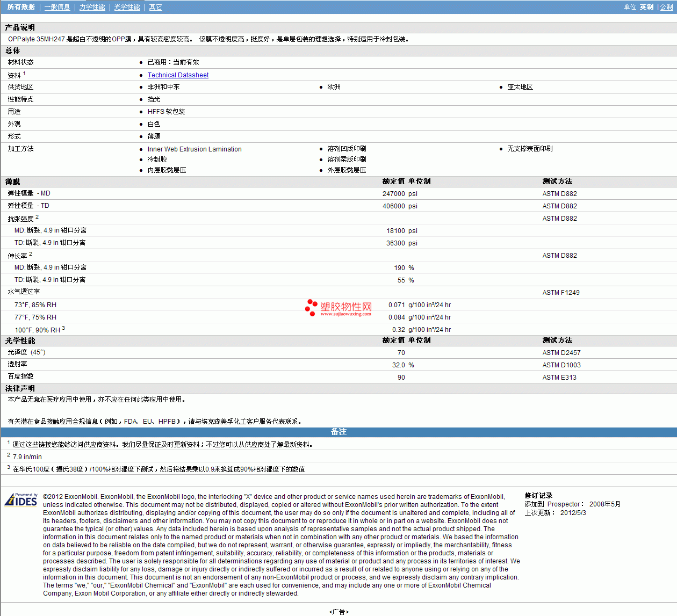The height and width of the screenshot is (616, 677).
Task: Open the 其它 tab
Action: (155, 7)
